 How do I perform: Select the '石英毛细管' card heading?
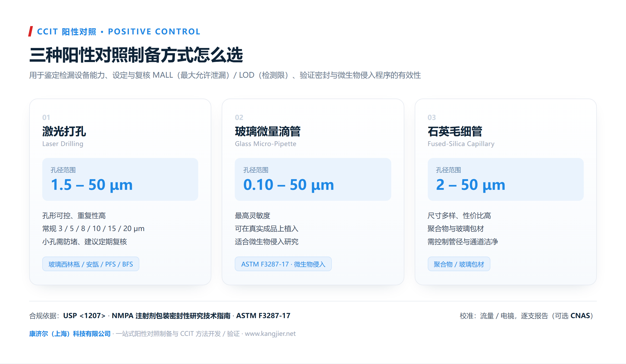tap(455, 131)
